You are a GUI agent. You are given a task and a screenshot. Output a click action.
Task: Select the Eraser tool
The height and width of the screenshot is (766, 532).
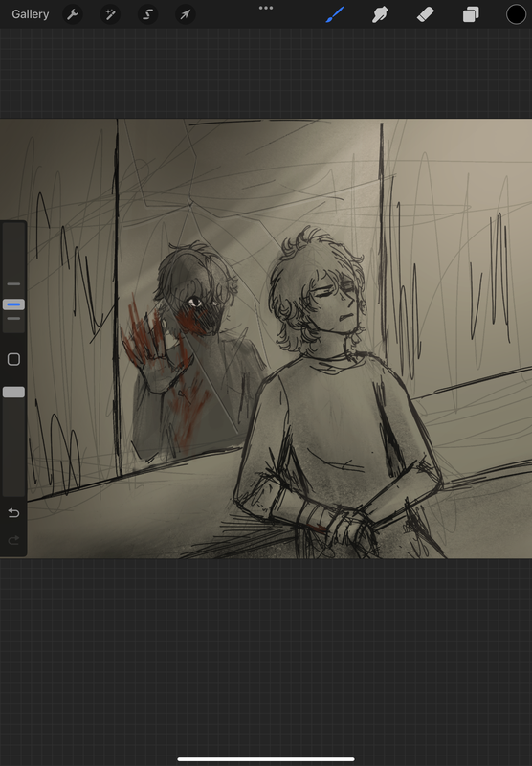tap(425, 14)
